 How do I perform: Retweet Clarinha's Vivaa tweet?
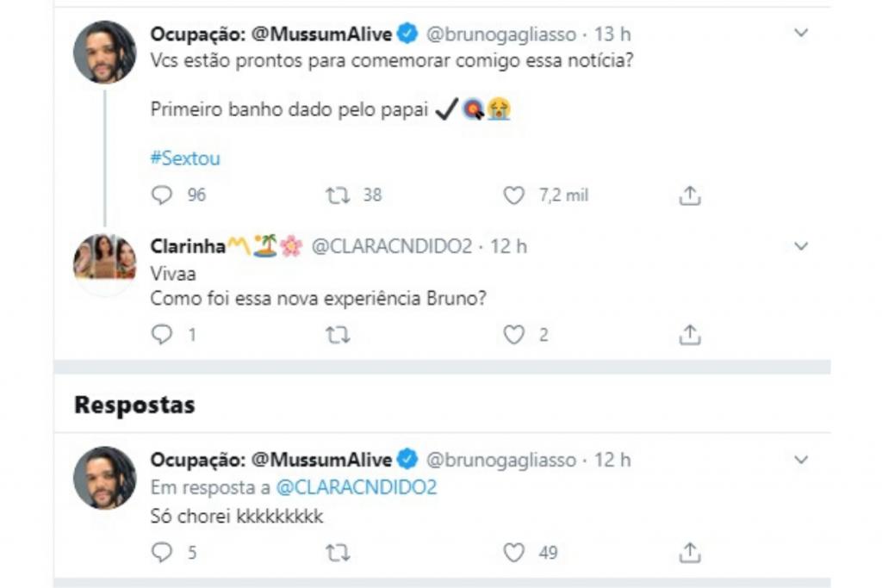coord(338,335)
